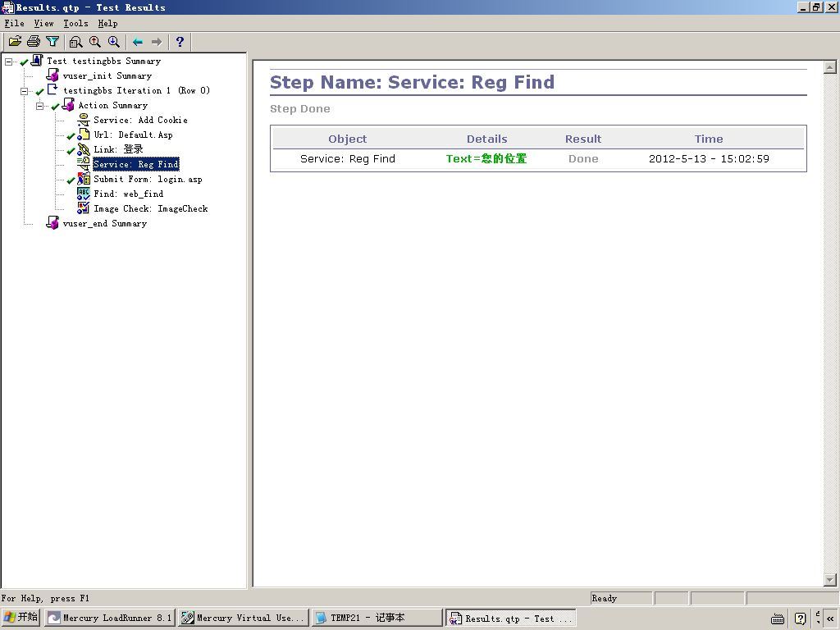This screenshot has width=840, height=630.
Task: Click the Time column header
Action: [709, 139]
